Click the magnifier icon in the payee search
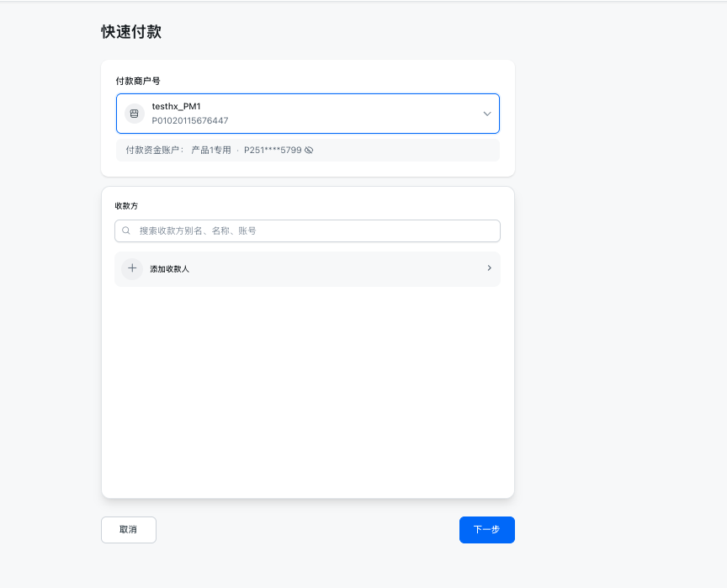Viewport: 727px width, 588px height. (x=126, y=230)
